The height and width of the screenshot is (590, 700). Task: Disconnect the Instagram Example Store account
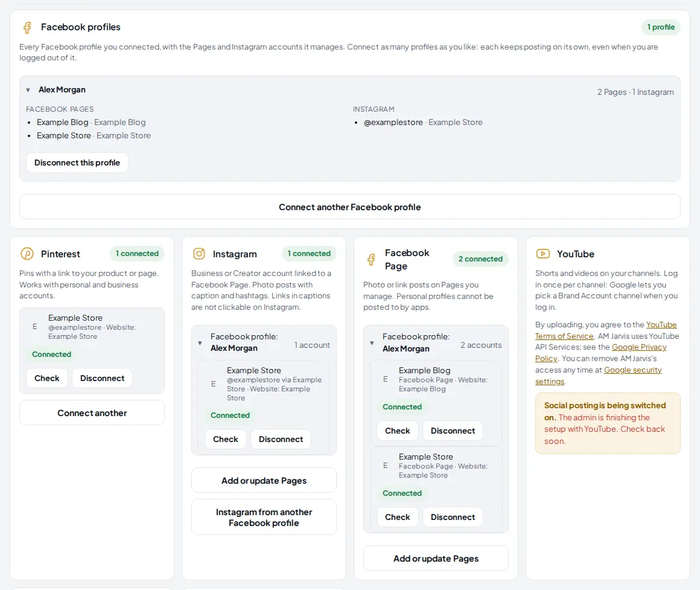click(x=281, y=439)
